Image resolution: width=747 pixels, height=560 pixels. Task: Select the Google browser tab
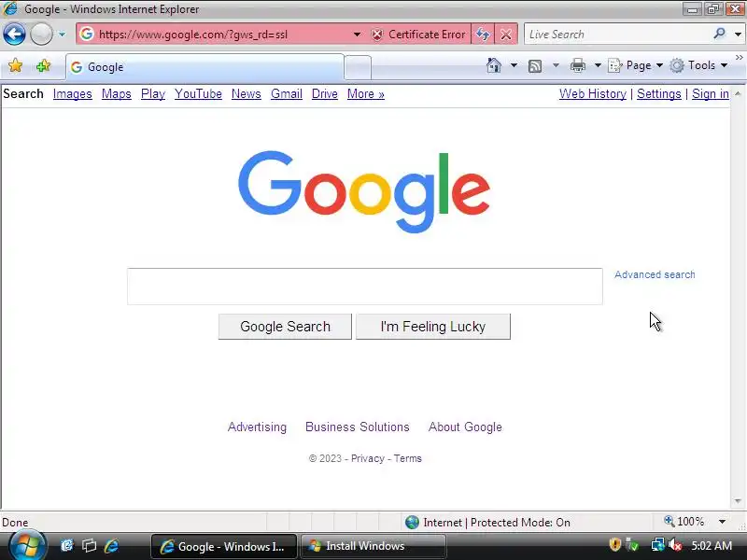click(204, 67)
